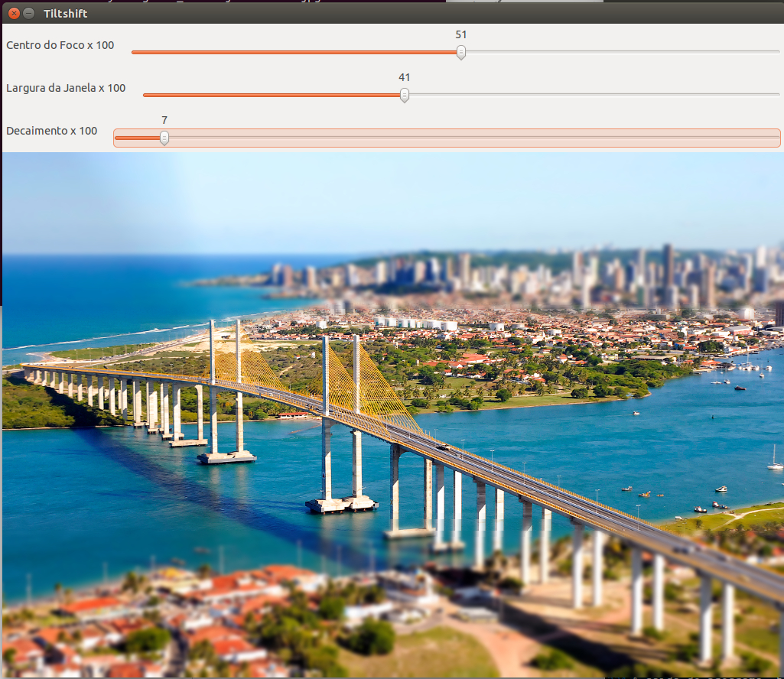784x679 pixels.
Task: Click the 'Largura da Janela x 100' label
Action: coord(66,88)
